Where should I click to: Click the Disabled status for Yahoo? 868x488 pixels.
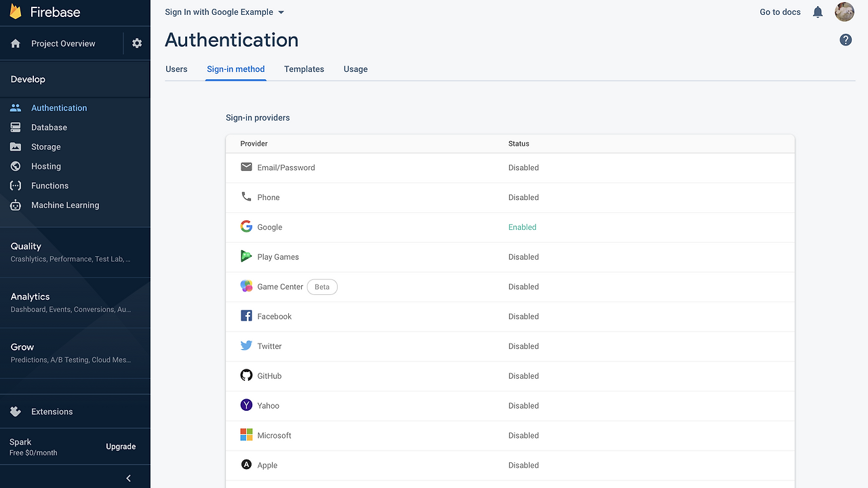524,406
